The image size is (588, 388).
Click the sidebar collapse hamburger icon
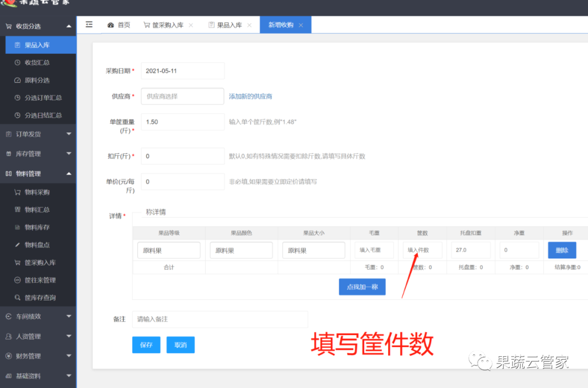click(x=89, y=24)
